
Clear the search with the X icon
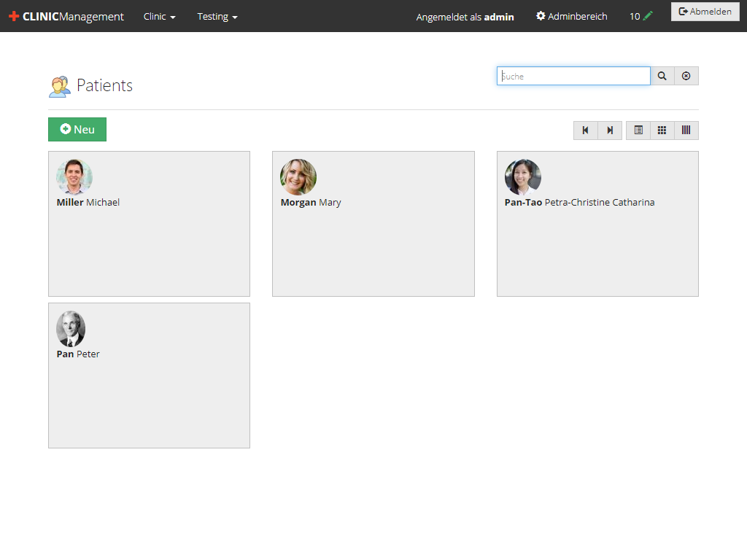(686, 76)
